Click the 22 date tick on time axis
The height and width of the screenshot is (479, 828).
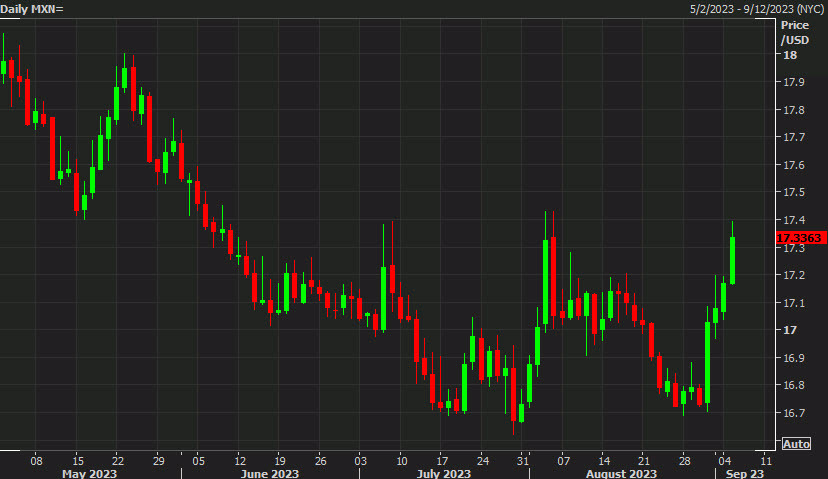(x=117, y=461)
